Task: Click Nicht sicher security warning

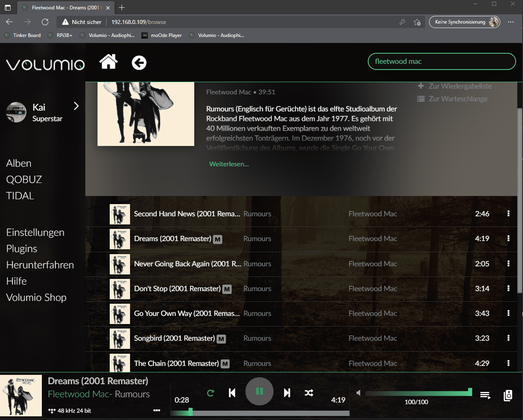Action: [82, 22]
